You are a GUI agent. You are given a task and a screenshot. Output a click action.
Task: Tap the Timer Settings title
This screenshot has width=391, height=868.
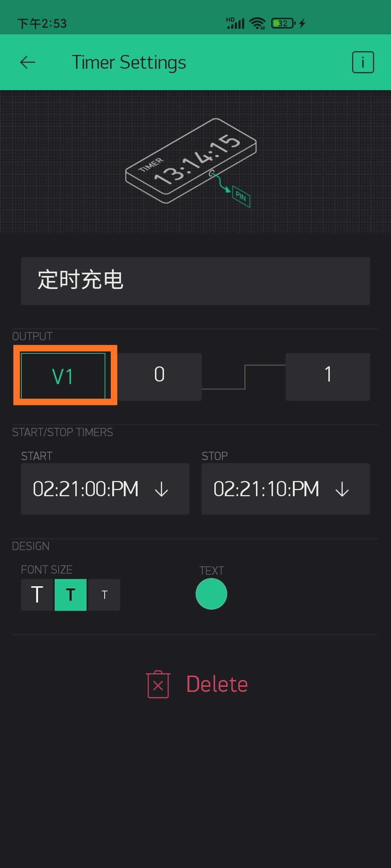click(x=129, y=62)
